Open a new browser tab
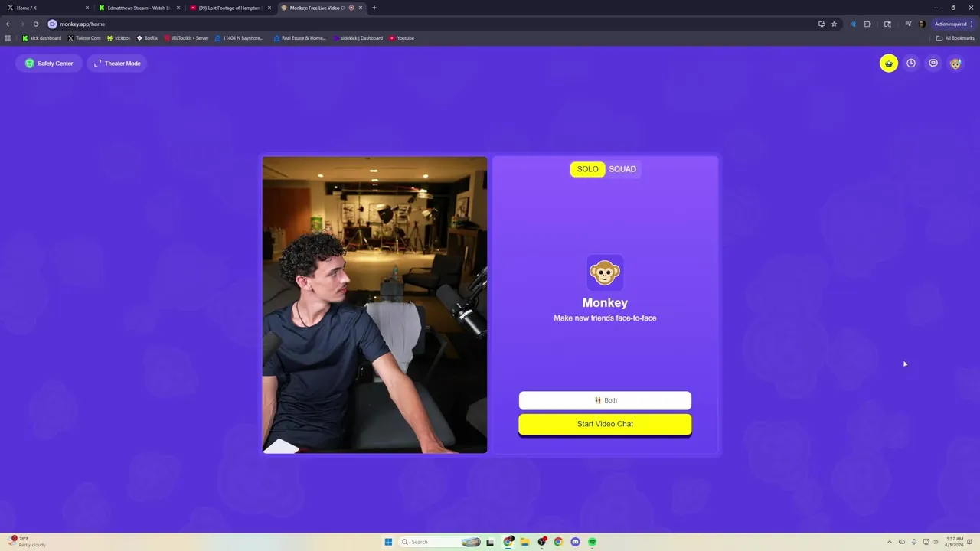Viewport: 980px width, 551px height. click(374, 8)
